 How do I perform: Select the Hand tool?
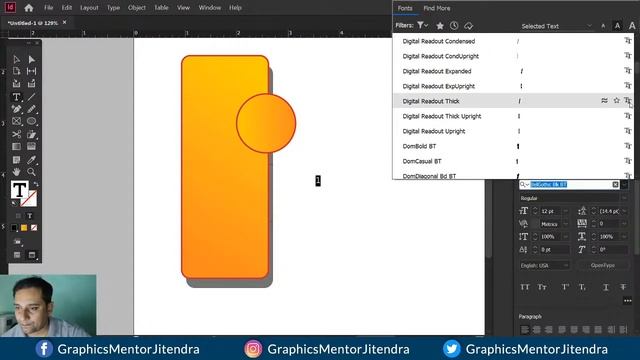pyautogui.click(x=16, y=172)
